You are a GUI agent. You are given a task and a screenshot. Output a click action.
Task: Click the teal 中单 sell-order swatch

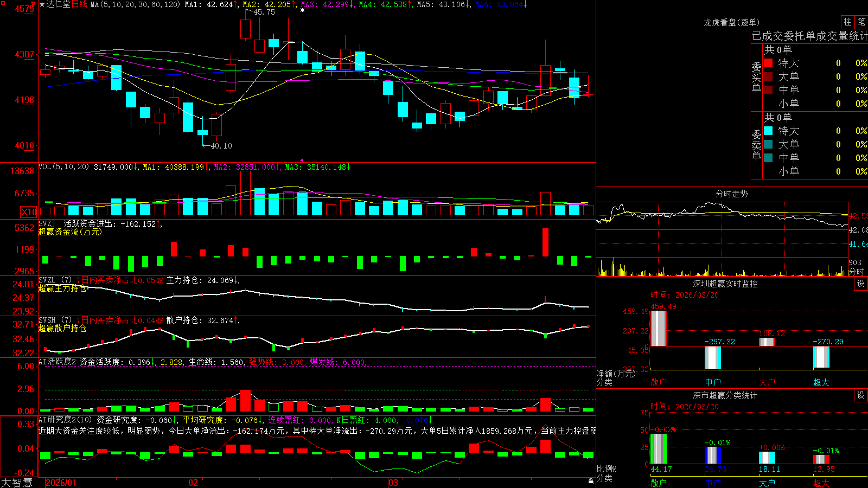[x=768, y=158]
